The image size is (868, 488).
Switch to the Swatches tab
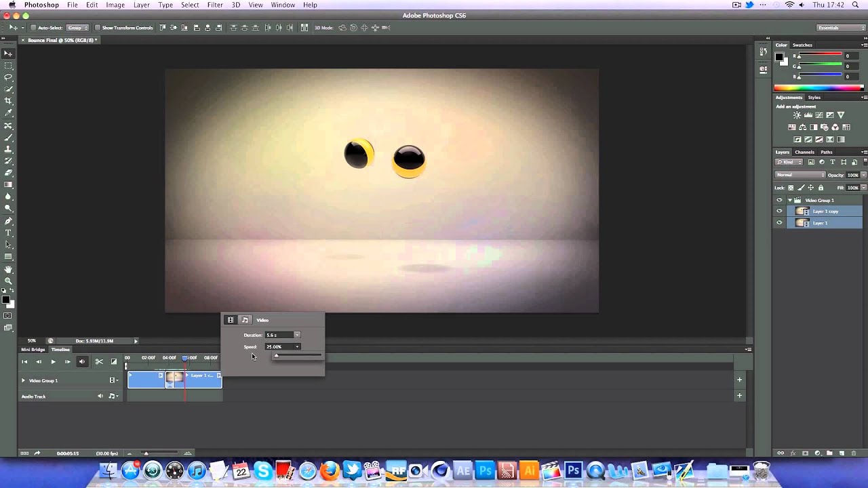point(802,45)
